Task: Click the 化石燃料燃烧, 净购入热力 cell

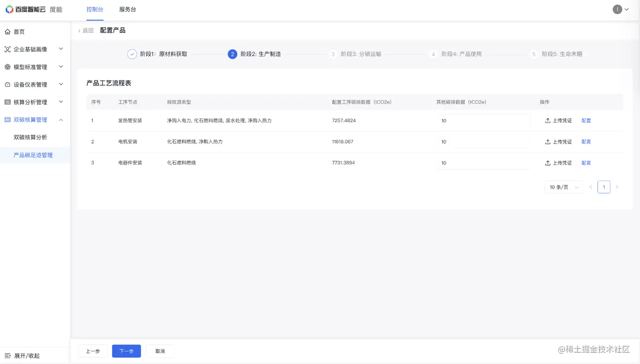Action: point(195,142)
